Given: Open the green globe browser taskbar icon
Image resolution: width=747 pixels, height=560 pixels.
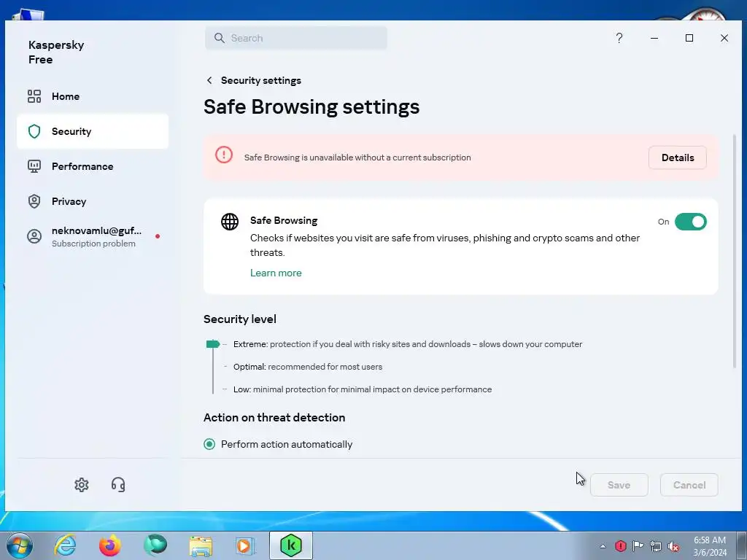Looking at the screenshot, I should tap(155, 545).
